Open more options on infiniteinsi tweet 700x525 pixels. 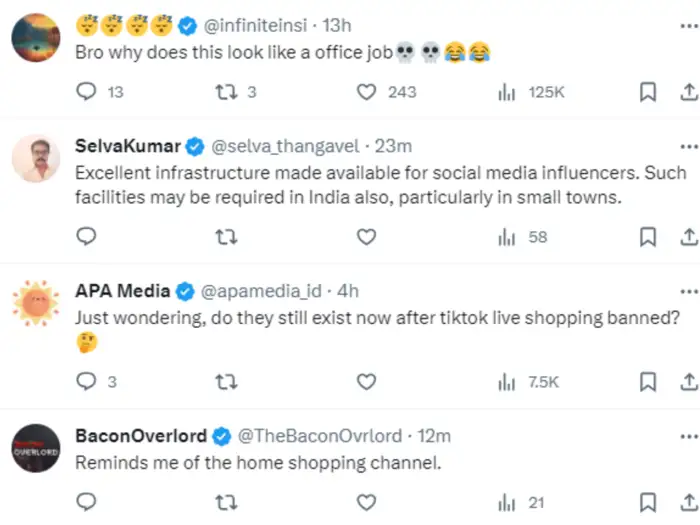click(688, 24)
